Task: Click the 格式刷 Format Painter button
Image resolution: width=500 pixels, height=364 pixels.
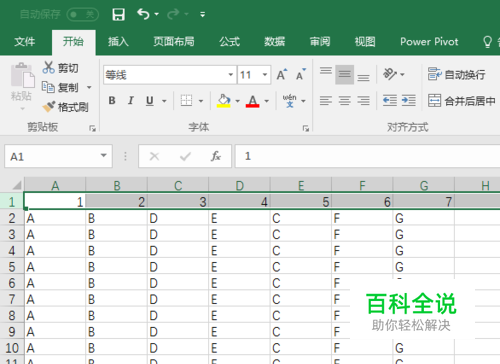Action: point(65,107)
